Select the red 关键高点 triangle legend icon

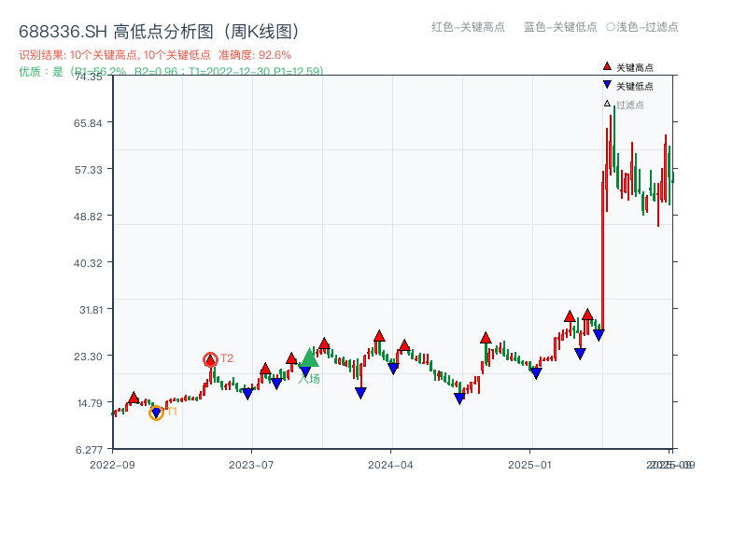click(607, 66)
